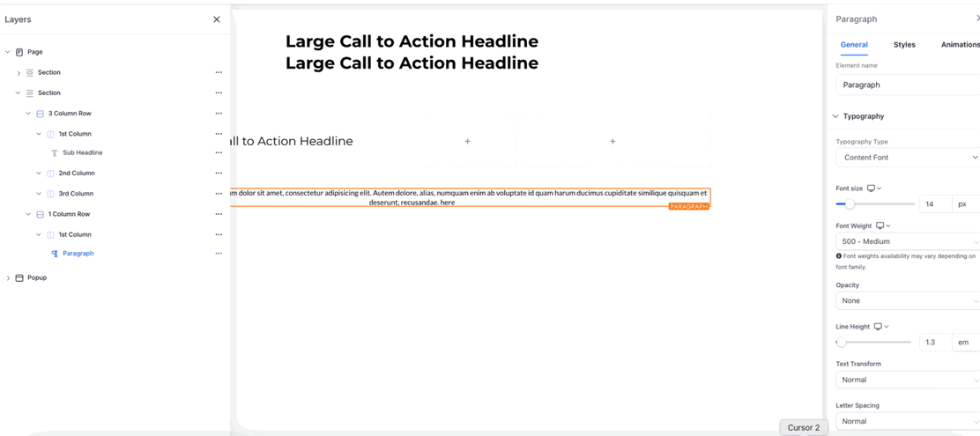Collapse the Page tree node
Image resolution: width=980 pixels, height=436 pixels.
[8, 52]
